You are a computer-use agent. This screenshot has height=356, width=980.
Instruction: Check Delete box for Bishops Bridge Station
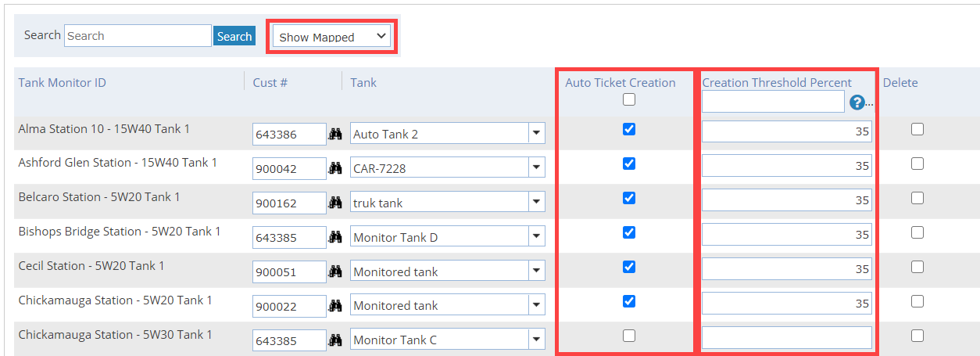[917, 232]
